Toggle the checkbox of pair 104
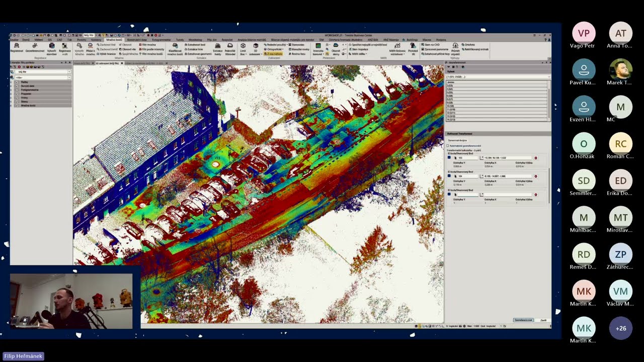 (449, 176)
